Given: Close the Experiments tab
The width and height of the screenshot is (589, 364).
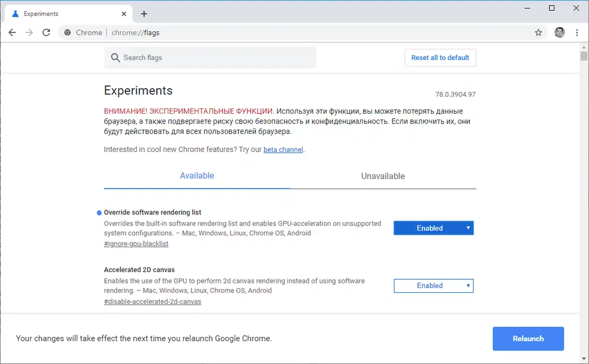Looking at the screenshot, I should click(124, 14).
